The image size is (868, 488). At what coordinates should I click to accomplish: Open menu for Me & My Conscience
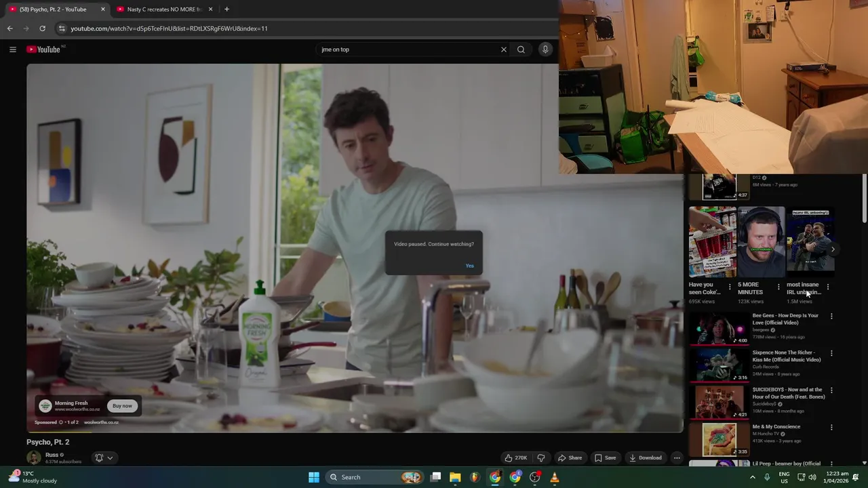[x=831, y=428]
